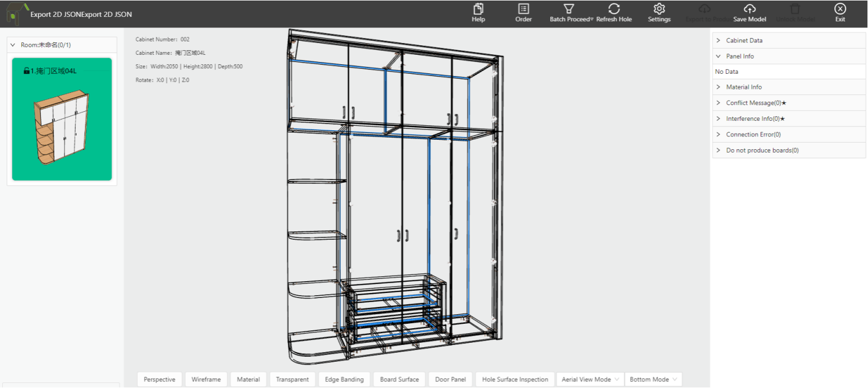Image resolution: width=868 pixels, height=388 pixels.
Task: Click the Size: Width:2050 info line
Action: click(x=189, y=67)
